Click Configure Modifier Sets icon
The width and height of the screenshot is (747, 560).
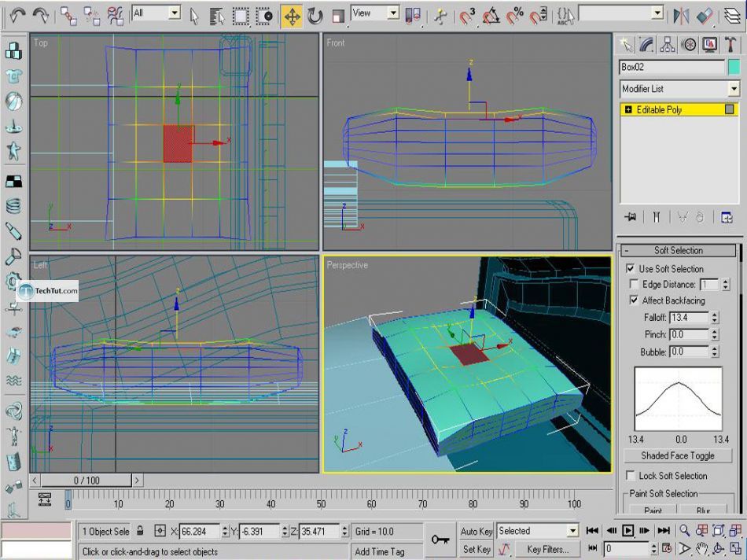tap(727, 217)
